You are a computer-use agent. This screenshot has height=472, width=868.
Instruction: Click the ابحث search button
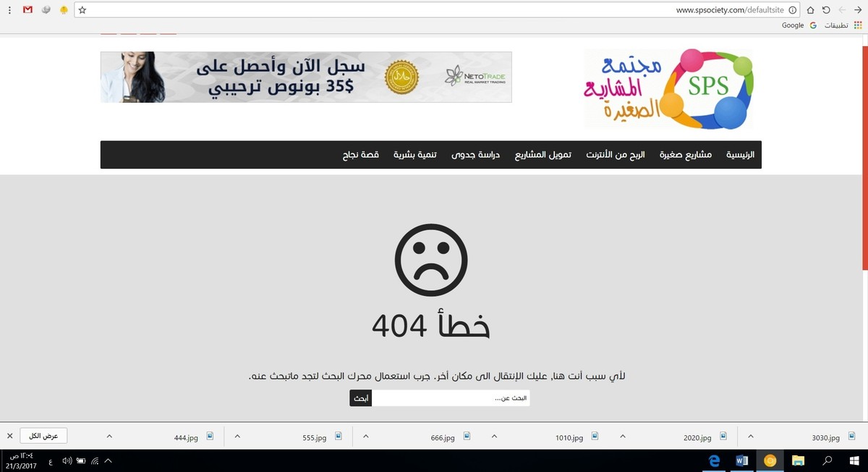[361, 398]
